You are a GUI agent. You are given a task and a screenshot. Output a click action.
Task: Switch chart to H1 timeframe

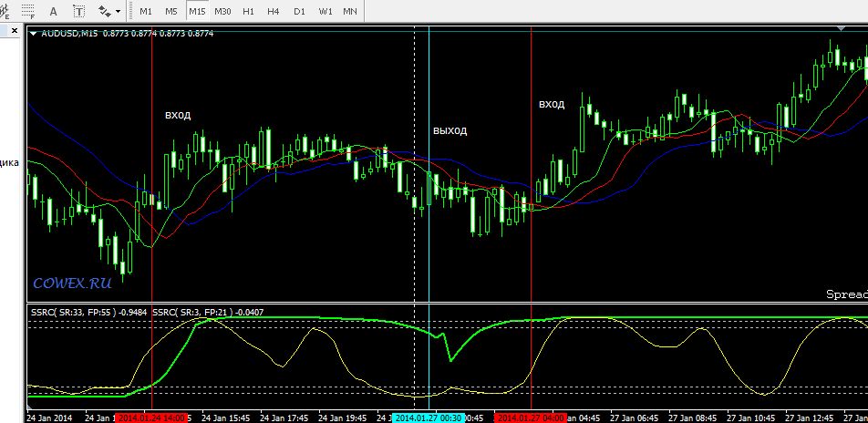click(249, 11)
